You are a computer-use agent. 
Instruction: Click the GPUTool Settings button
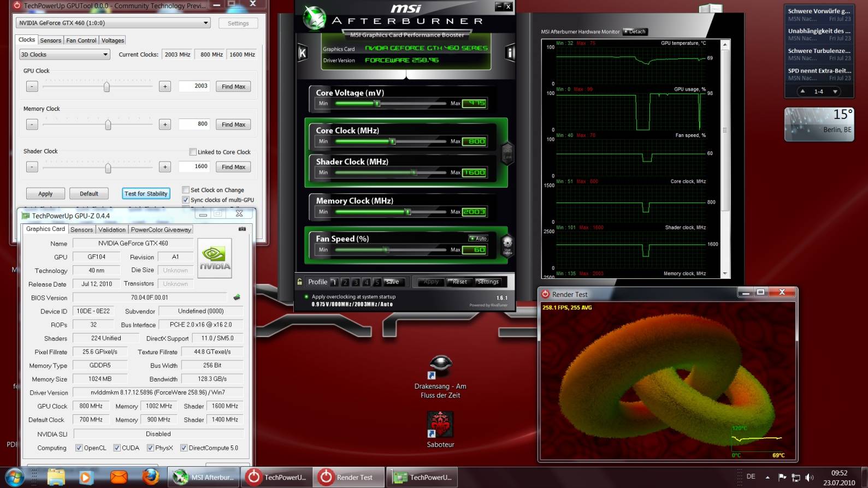tap(238, 23)
